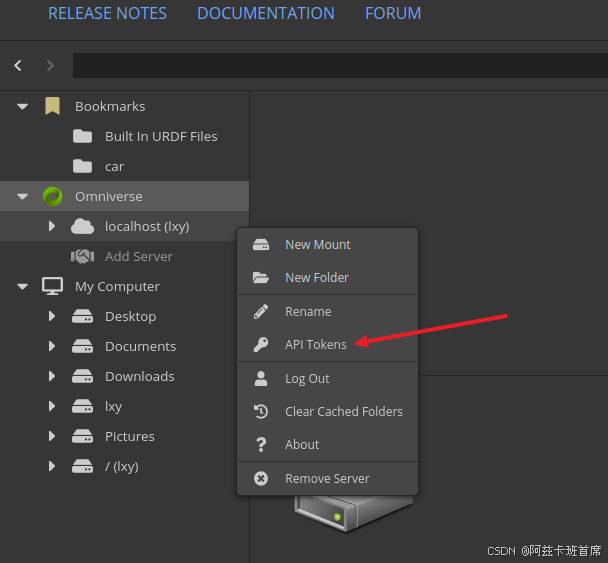Click the Documents drive icon
This screenshot has width=608, height=563.
pyautogui.click(x=83, y=346)
